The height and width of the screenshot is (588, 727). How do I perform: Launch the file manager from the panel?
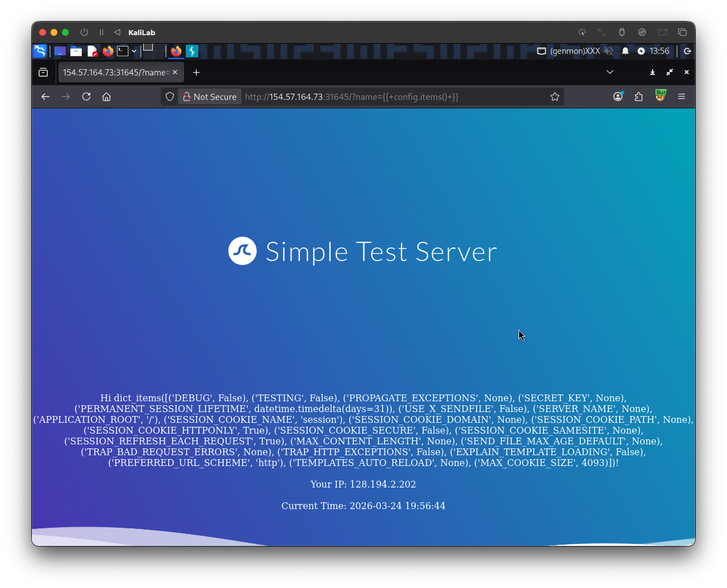coord(76,51)
